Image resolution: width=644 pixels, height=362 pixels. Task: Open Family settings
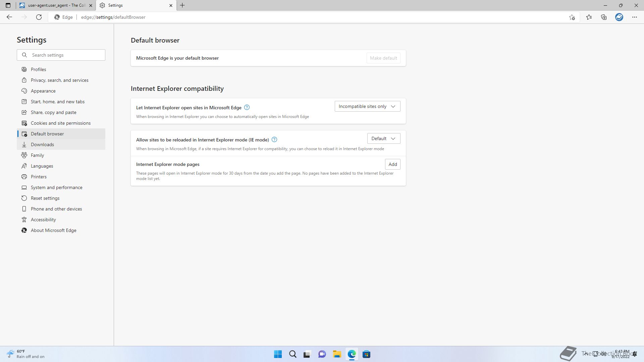[61, 155]
